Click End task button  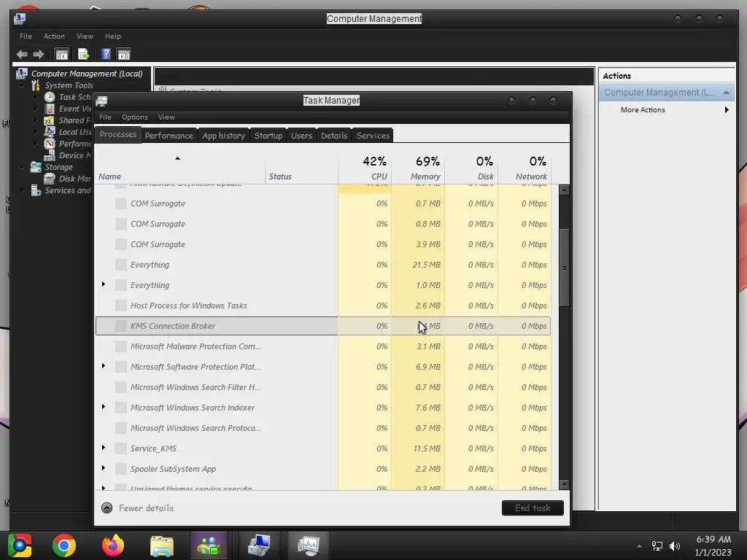[533, 508]
